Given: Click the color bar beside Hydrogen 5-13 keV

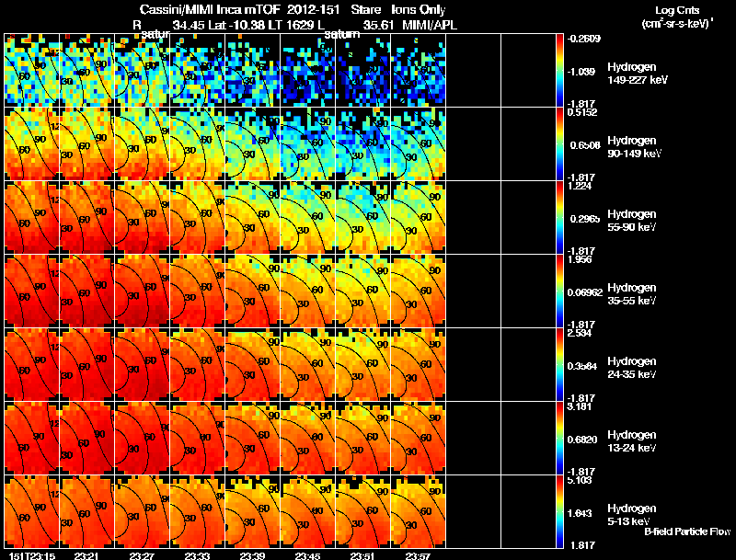Looking at the screenshot, I should pos(559,511).
